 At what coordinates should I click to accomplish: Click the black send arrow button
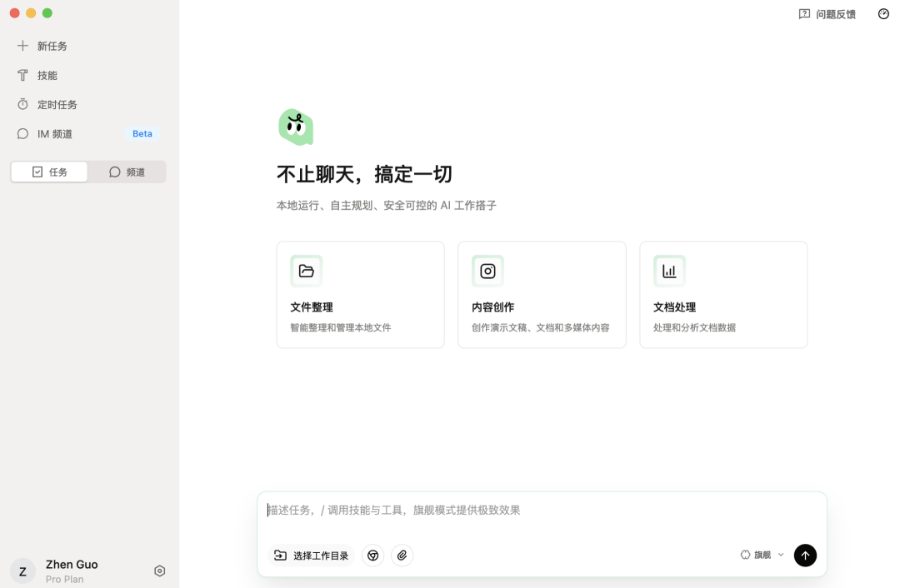804,555
